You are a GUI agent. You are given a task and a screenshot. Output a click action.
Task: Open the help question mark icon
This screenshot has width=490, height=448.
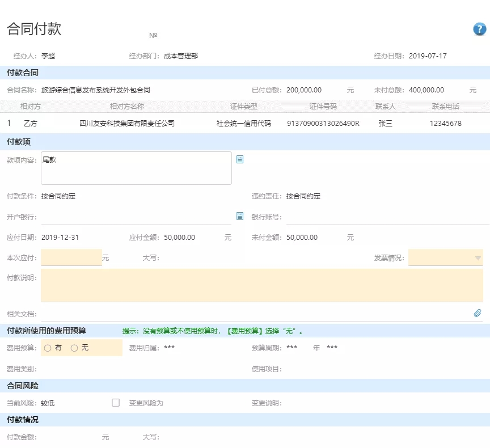(x=479, y=29)
